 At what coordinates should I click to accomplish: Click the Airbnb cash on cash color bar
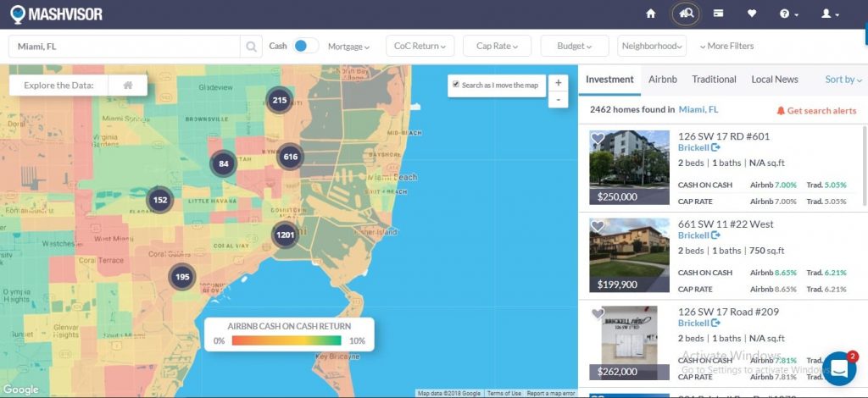288,340
